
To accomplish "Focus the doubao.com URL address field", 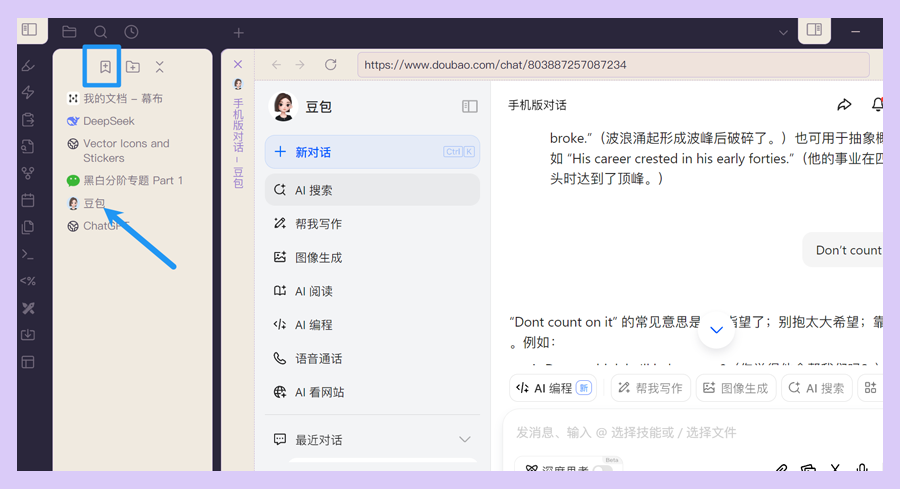I will point(613,65).
